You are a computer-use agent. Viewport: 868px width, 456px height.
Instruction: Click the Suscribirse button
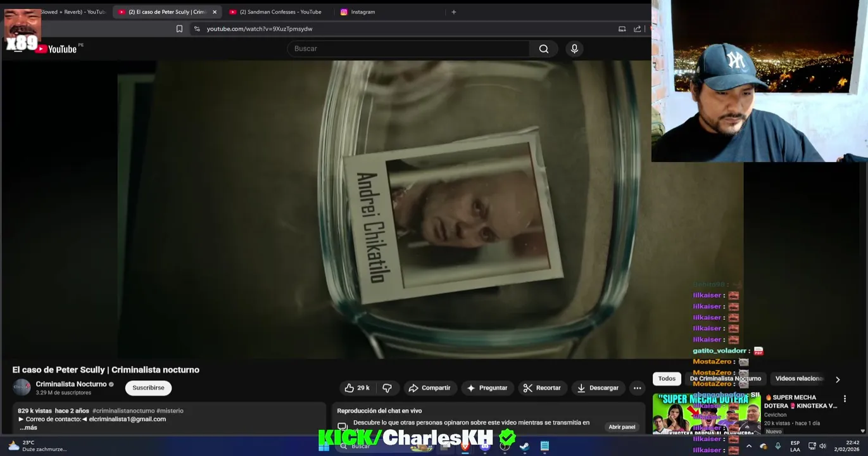point(148,388)
